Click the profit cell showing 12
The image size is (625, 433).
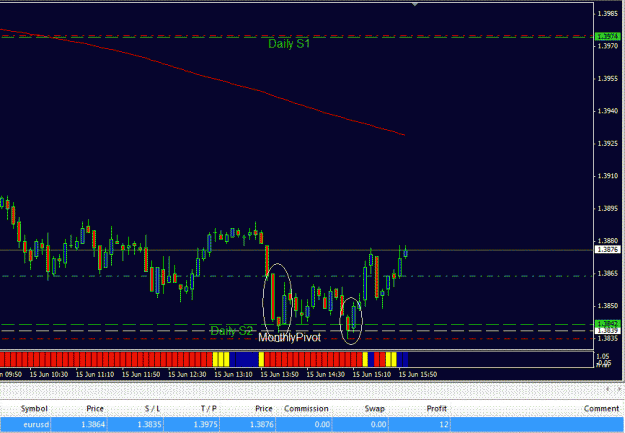click(x=444, y=425)
